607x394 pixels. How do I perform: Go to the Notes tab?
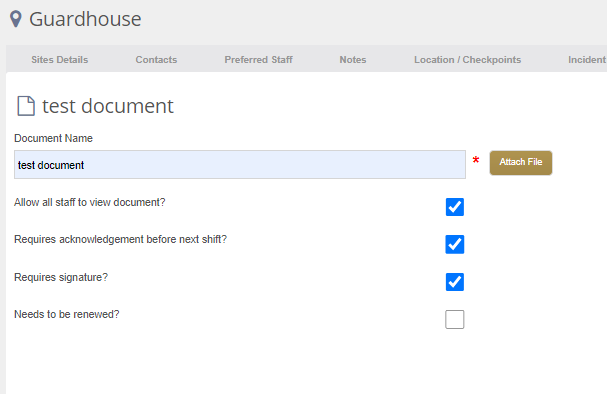(x=353, y=60)
